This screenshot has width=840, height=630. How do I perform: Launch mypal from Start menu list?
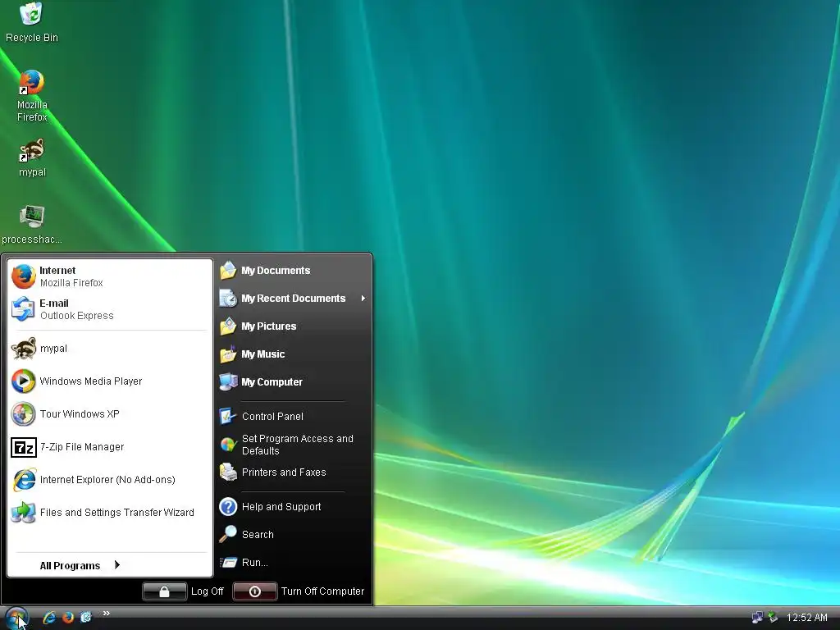point(109,348)
